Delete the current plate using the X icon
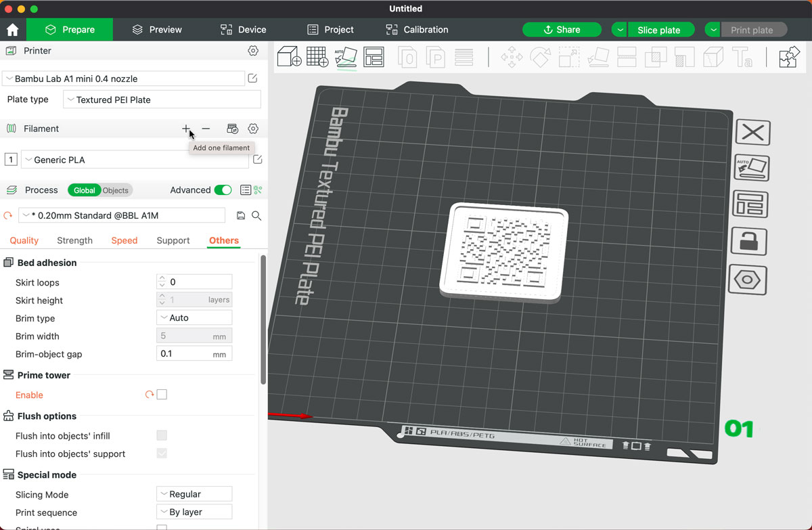This screenshot has height=530, width=812. 752,133
